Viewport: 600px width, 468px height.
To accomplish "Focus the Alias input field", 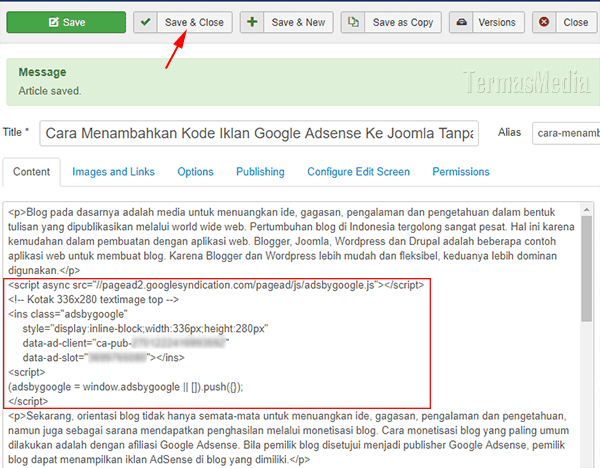I will click(566, 133).
